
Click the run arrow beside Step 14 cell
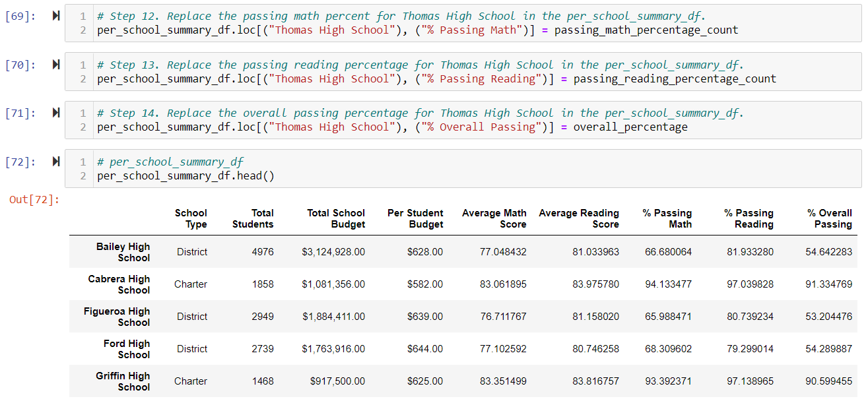pyautogui.click(x=55, y=113)
